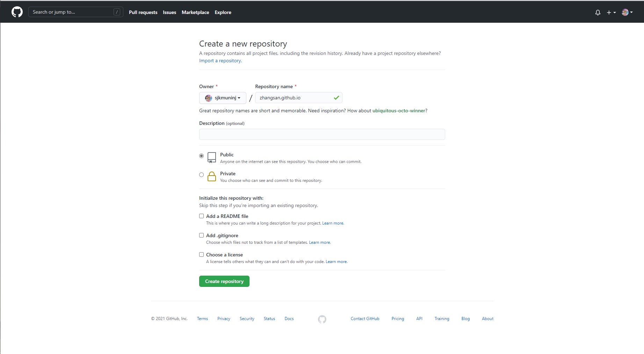
Task: Use suggested name ubiquitous-octo-winner
Action: (399, 111)
